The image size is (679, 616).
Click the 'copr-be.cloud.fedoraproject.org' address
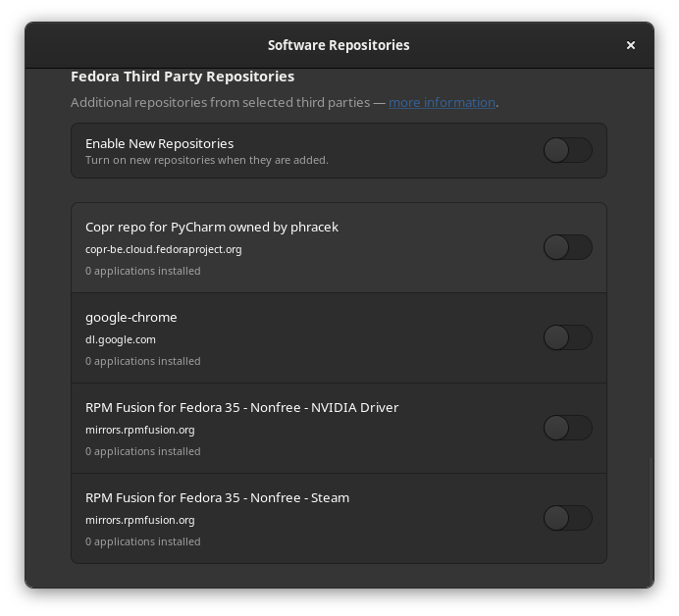(x=164, y=250)
